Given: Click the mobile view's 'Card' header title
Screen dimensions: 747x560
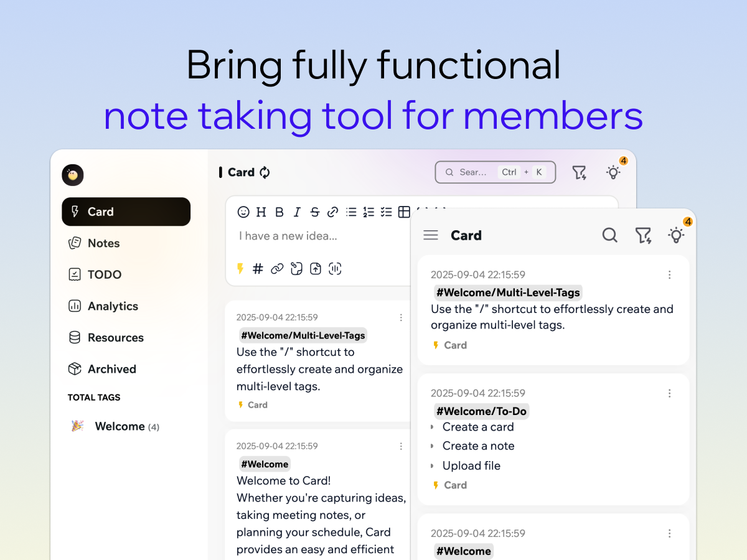Looking at the screenshot, I should (466, 235).
